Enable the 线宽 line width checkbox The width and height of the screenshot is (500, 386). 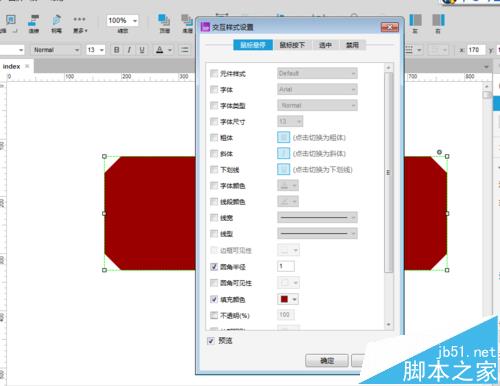pyautogui.click(x=214, y=217)
